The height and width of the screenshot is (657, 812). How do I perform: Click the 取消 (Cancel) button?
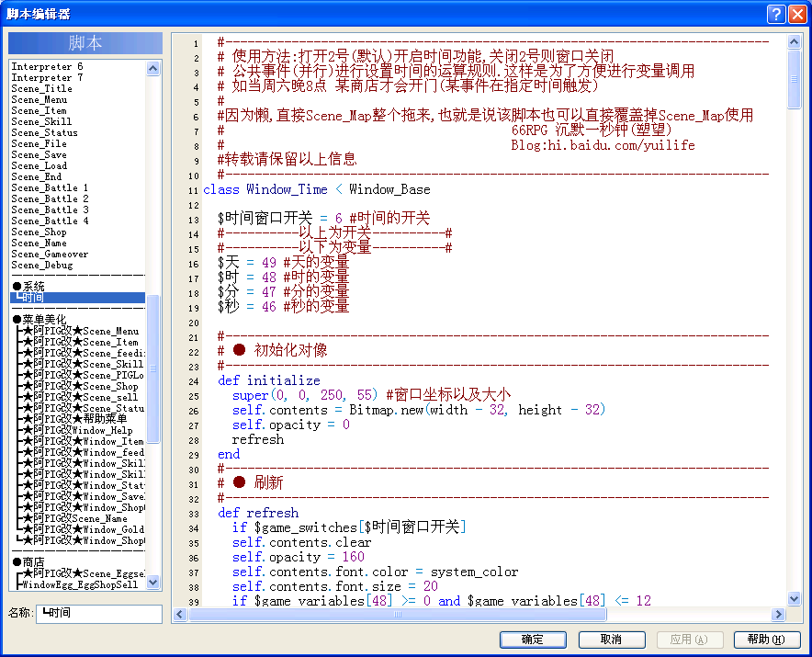click(612, 640)
